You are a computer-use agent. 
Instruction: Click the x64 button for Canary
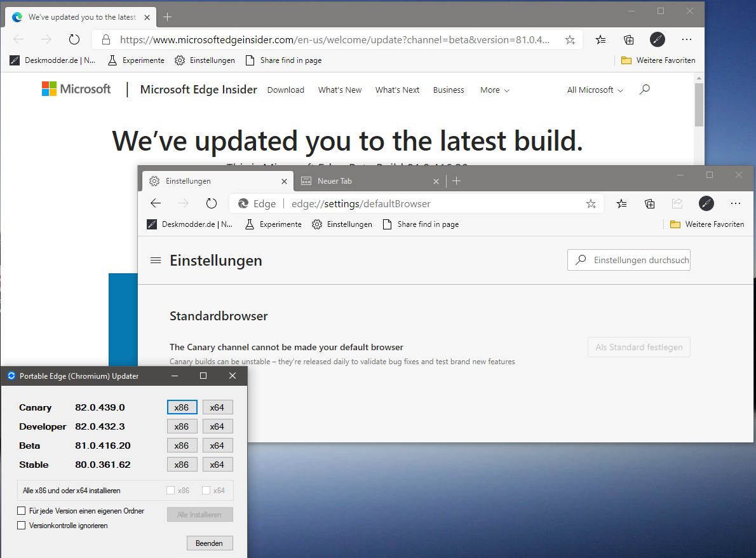(217, 407)
